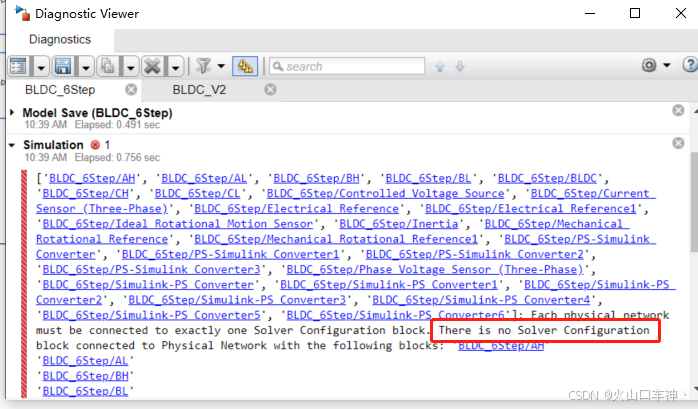Open the PS-Simulink Converter3 link
The image size is (698, 409).
point(151,269)
